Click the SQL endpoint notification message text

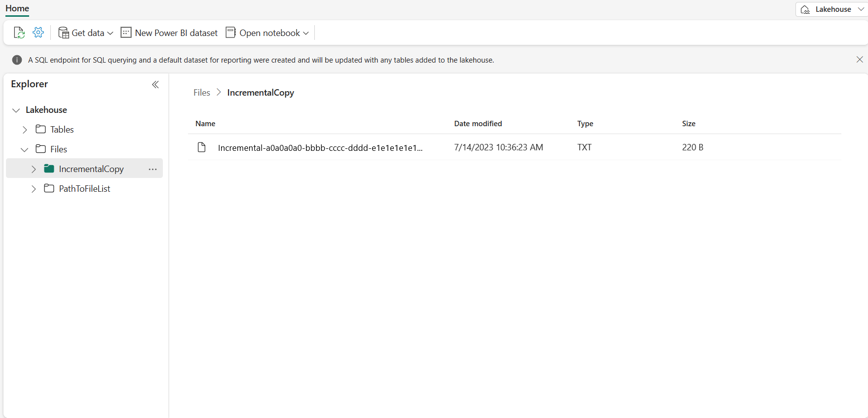click(261, 60)
